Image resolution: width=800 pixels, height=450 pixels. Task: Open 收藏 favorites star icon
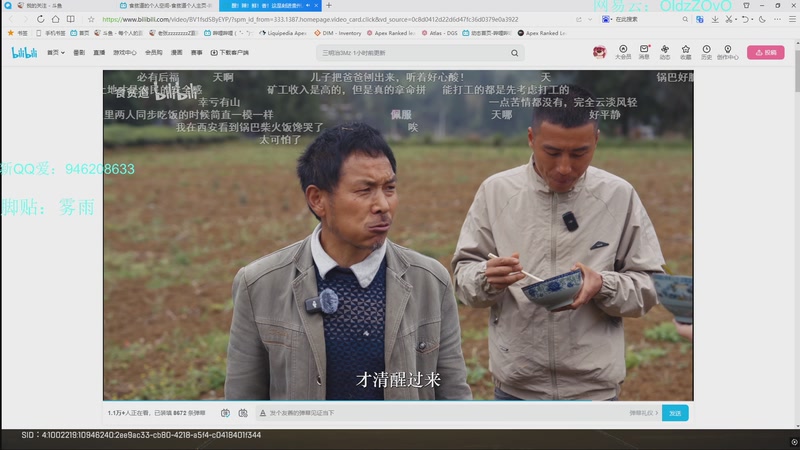pyautogui.click(x=686, y=52)
